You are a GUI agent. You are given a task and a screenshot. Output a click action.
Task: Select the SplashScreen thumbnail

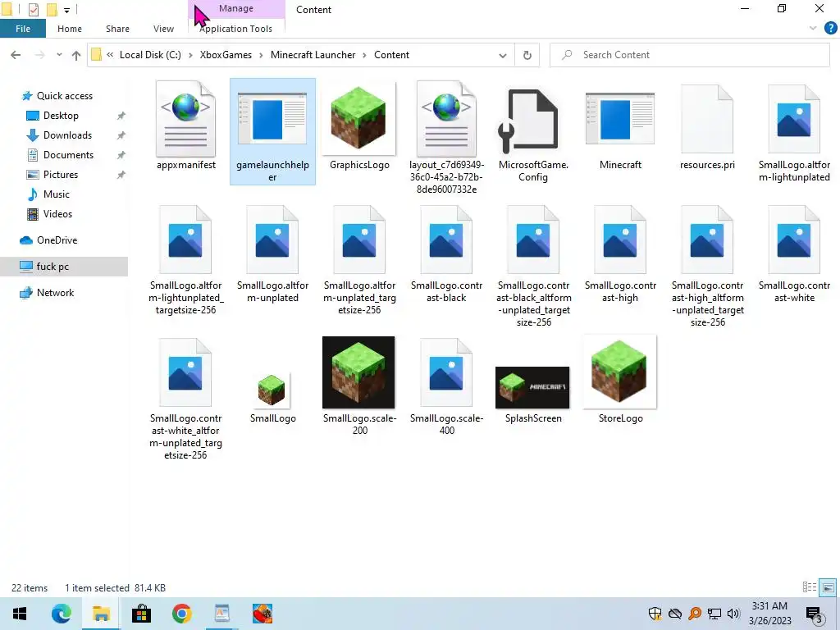click(x=533, y=395)
